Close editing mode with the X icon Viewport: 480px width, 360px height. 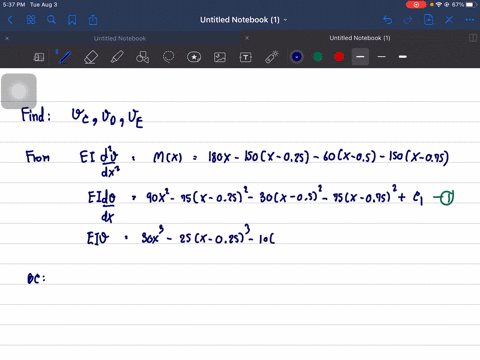tap(449, 20)
